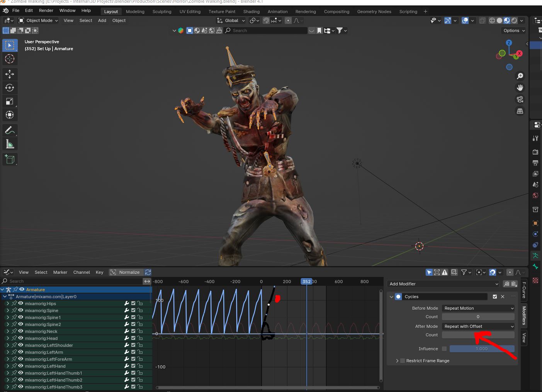
Task: Open the Add Modifier dropdown
Action: (x=443, y=284)
